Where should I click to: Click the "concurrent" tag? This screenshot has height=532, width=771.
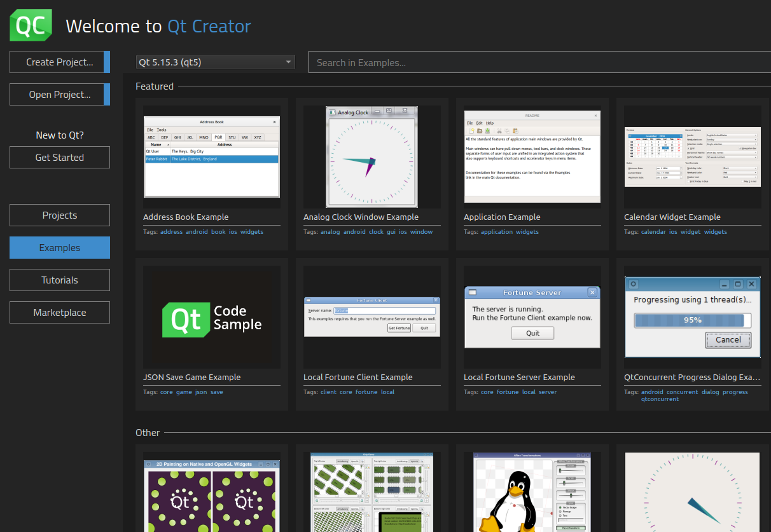click(683, 392)
